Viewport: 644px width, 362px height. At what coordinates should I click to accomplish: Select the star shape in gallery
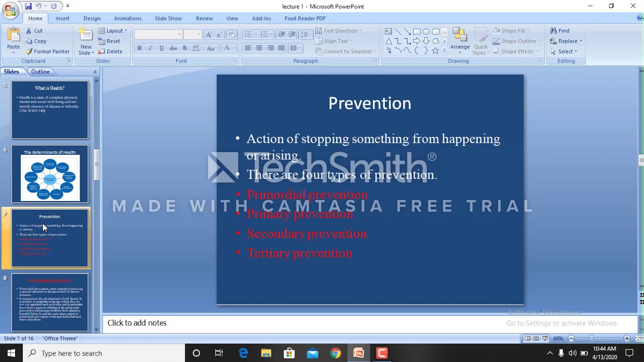click(x=436, y=51)
